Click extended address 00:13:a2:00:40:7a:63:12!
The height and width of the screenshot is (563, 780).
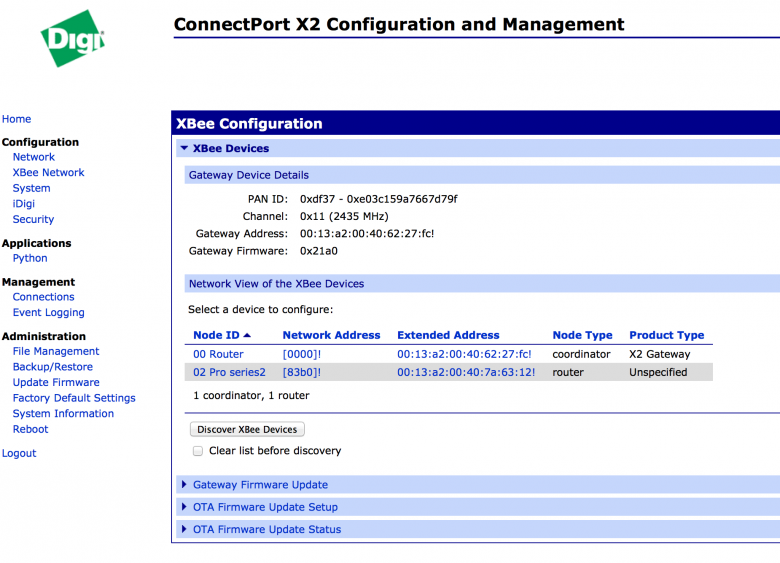(466, 373)
